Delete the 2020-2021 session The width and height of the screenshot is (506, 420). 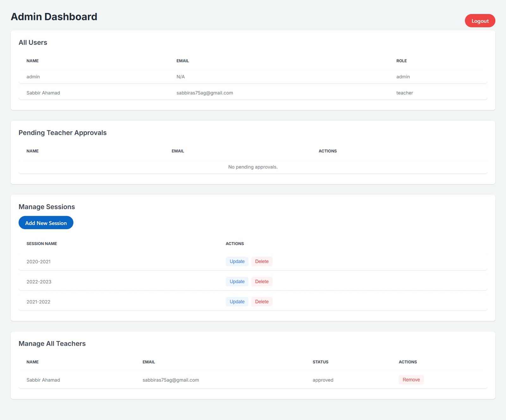pos(262,261)
